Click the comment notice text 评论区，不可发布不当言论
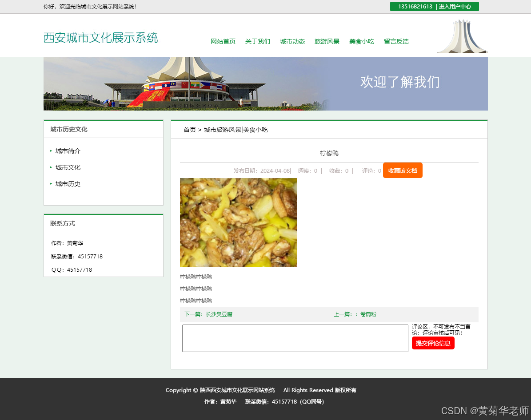The height and width of the screenshot is (420, 531). click(441, 329)
